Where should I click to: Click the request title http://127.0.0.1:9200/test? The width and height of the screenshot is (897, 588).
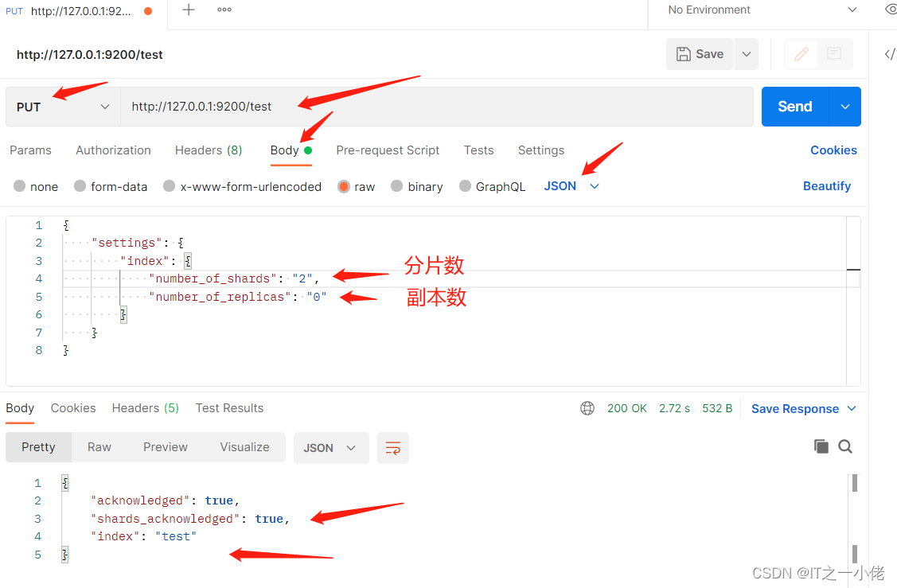[x=90, y=55]
